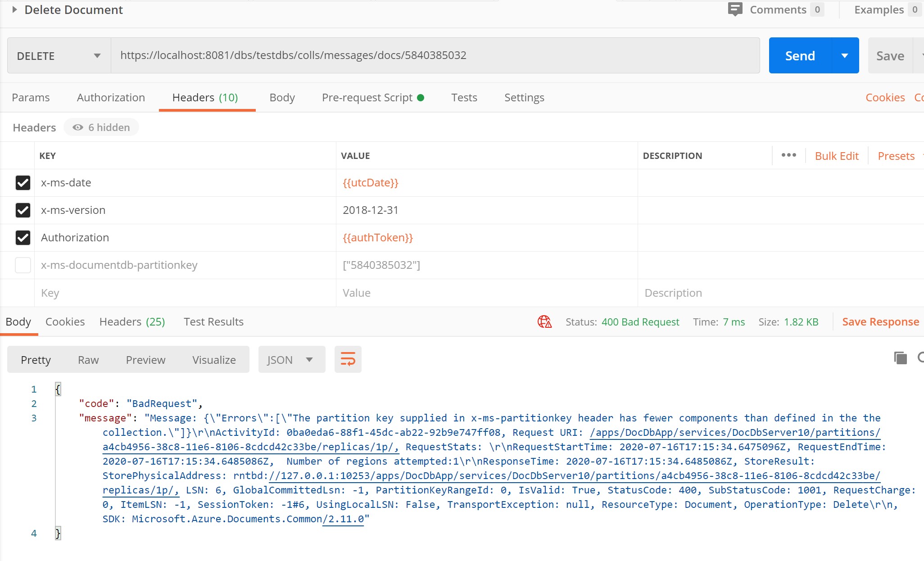Open the three-dot options menu in headers table
The image size is (924, 561).
788,155
